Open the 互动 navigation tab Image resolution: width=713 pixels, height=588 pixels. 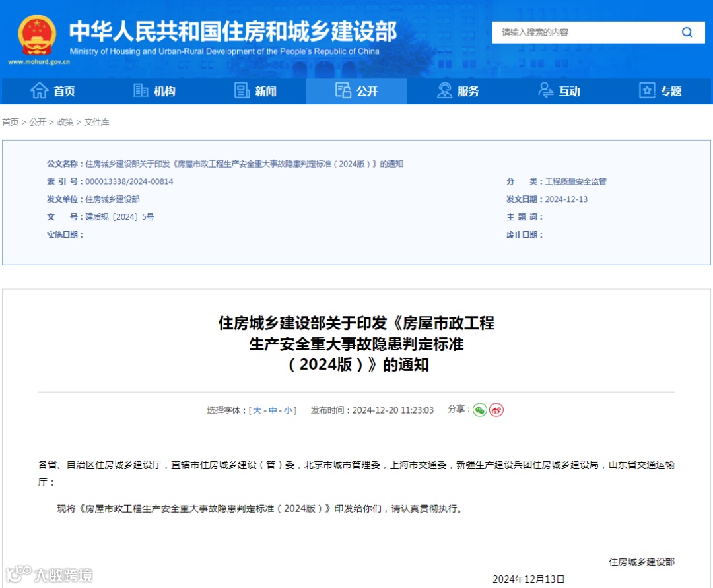pos(559,91)
